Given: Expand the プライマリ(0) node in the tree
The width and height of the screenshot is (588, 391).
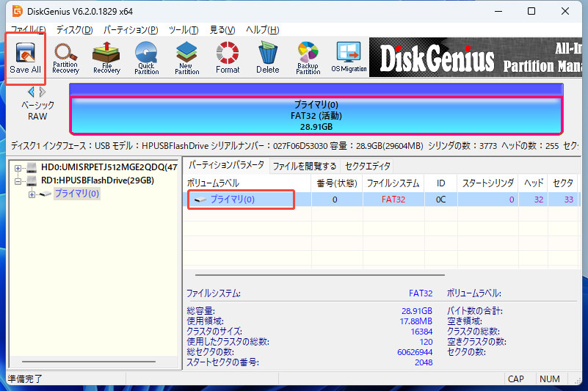Looking at the screenshot, I should click(32, 194).
